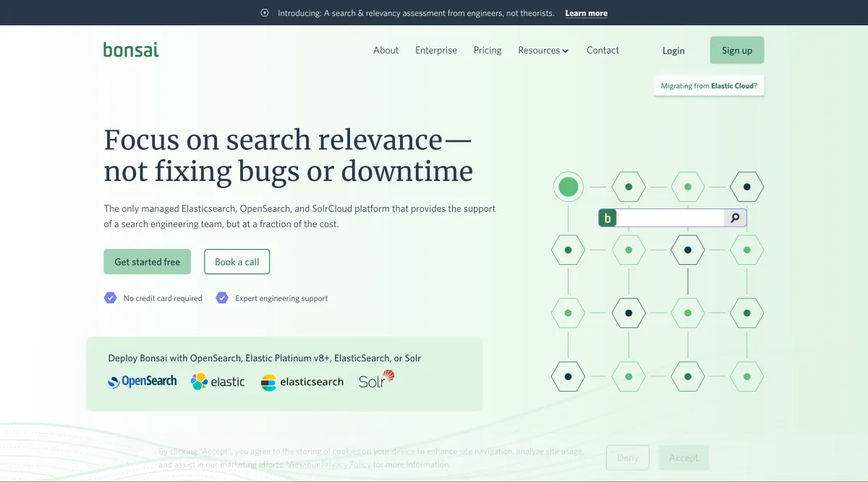Expand the Resources dropdown menu
This screenshot has height=482, width=868.
pyautogui.click(x=543, y=50)
